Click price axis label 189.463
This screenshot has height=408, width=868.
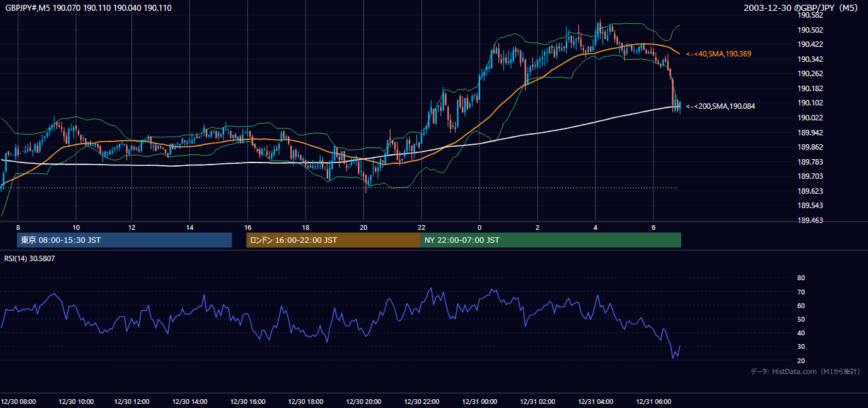[810, 220]
